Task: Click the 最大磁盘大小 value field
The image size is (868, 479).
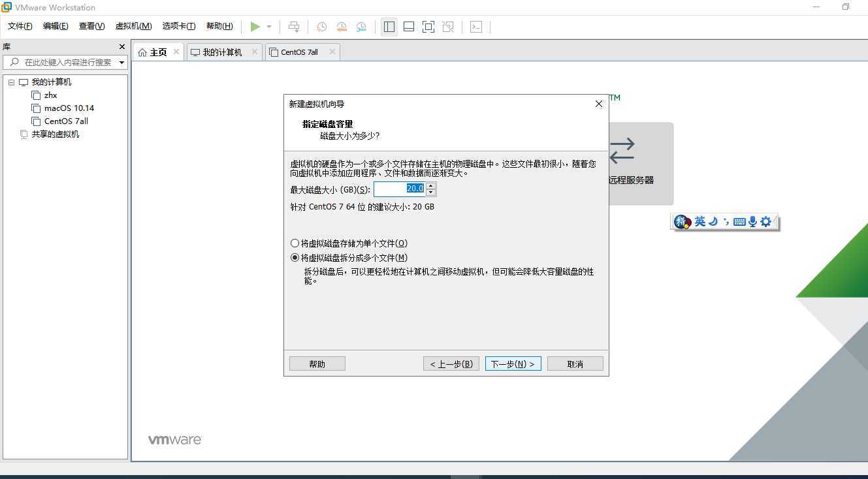Action: tap(399, 189)
